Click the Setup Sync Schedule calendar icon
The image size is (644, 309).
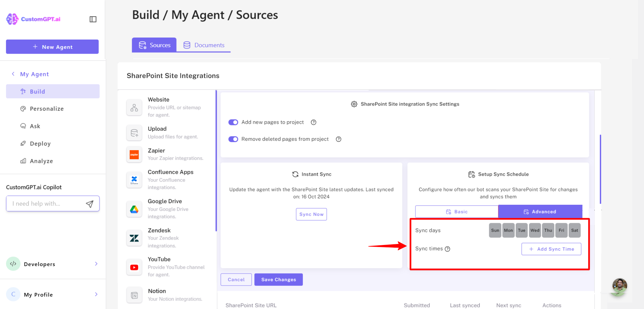471,174
